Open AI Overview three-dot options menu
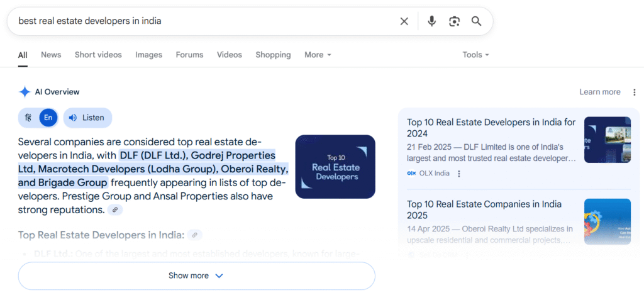The height and width of the screenshot is (295, 644). 635,92
